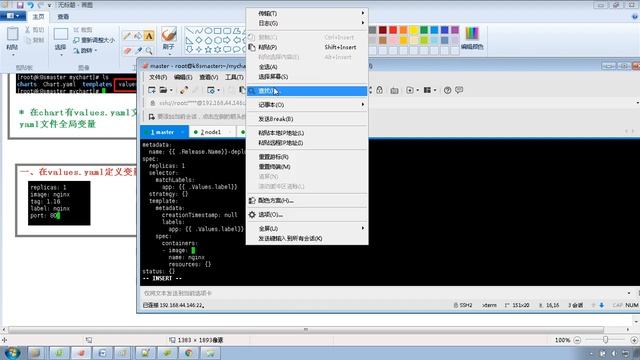
Task: Click 裁剪 crop button in Paint
Action: (x=82, y=30)
